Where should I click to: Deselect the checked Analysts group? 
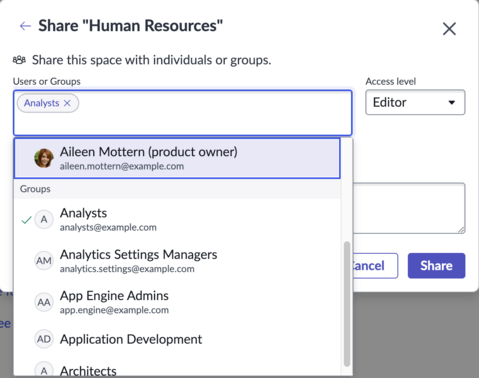[x=177, y=220]
